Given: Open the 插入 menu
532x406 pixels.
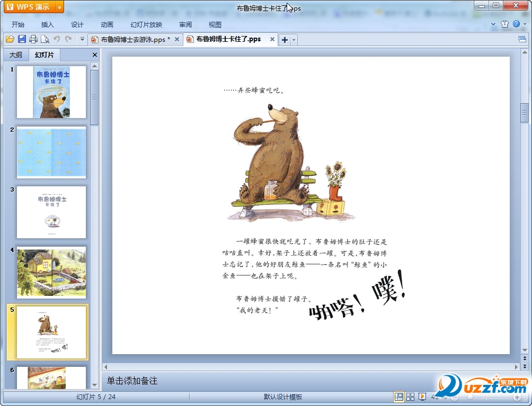Looking at the screenshot, I should point(48,25).
